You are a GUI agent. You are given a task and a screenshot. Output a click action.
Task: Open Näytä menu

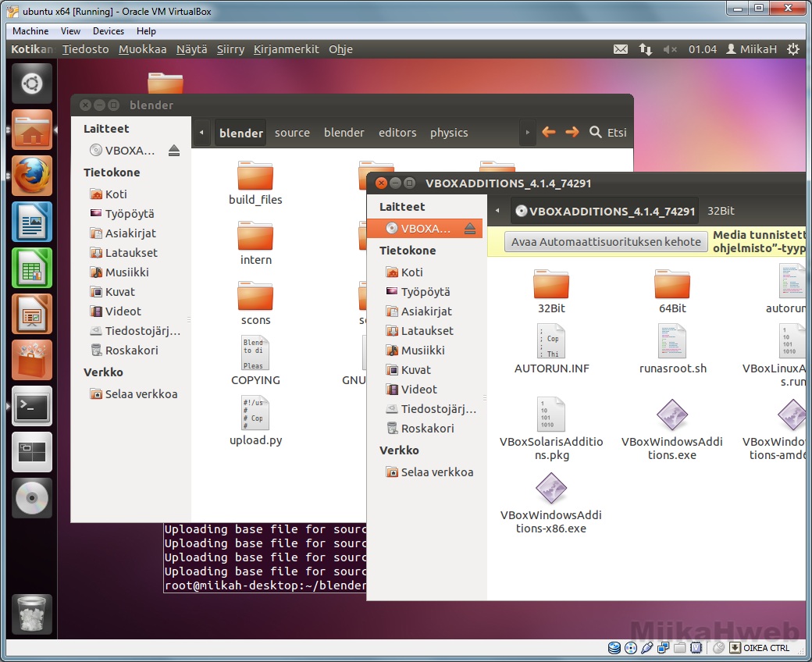[x=191, y=49]
